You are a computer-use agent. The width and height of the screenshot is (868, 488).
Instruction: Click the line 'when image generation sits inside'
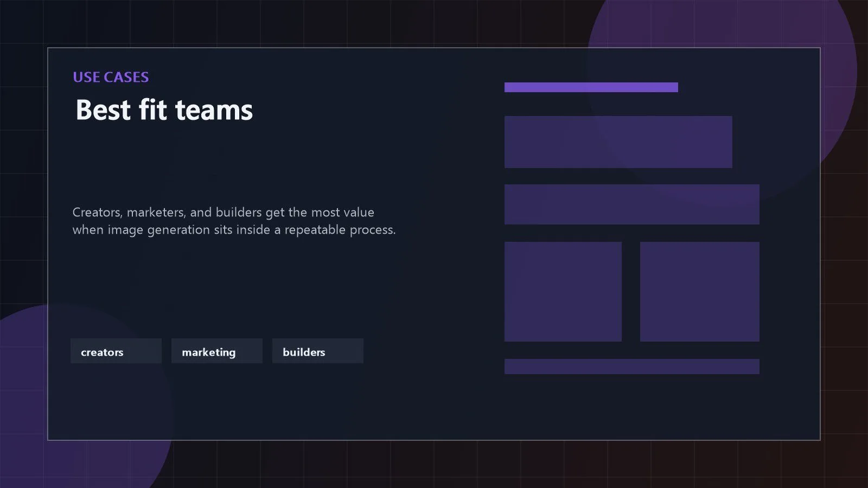click(234, 230)
